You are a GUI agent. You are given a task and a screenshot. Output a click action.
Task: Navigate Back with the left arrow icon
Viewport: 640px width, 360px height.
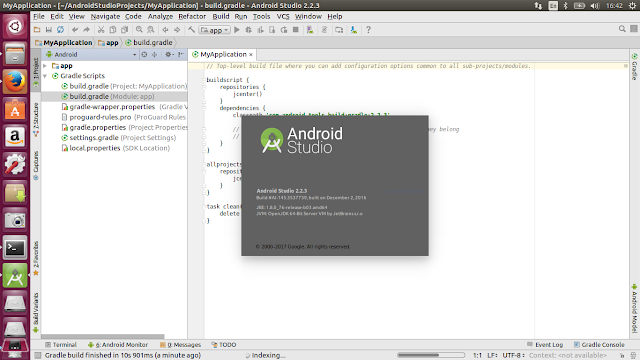165,30
